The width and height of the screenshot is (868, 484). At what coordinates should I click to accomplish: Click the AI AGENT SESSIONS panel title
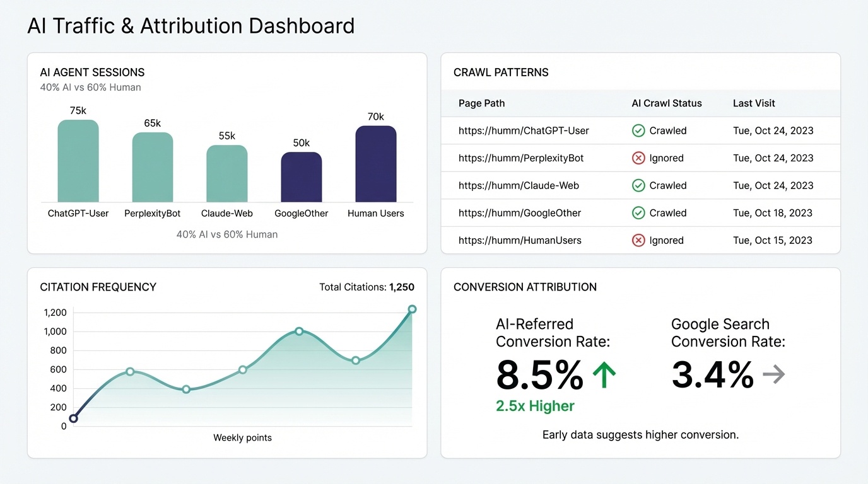(92, 72)
